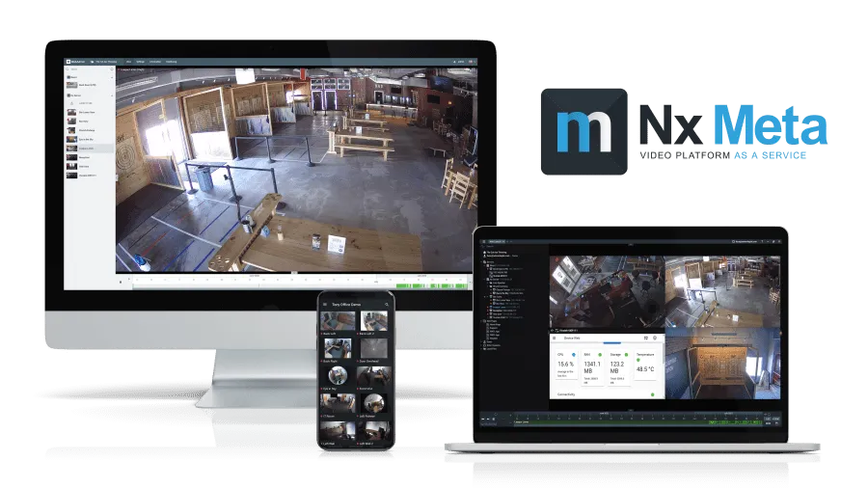Open hamburger menu in phone app
868x488 pixels.
(x=325, y=305)
